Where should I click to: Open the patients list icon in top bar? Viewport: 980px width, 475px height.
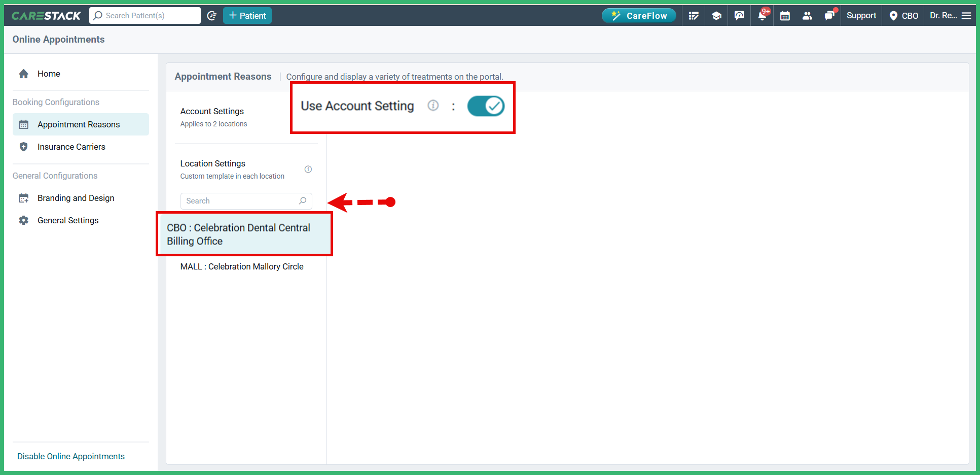pos(807,15)
